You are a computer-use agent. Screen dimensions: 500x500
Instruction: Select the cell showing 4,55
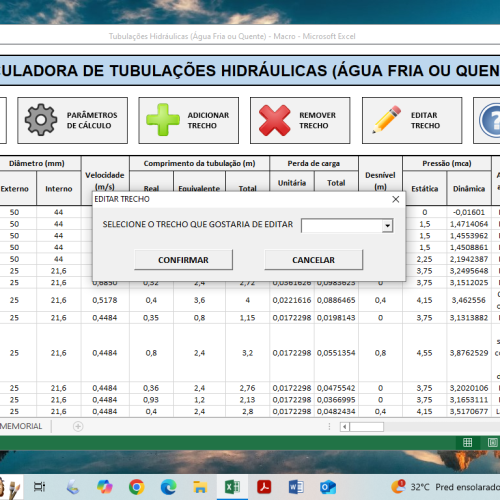point(425,353)
